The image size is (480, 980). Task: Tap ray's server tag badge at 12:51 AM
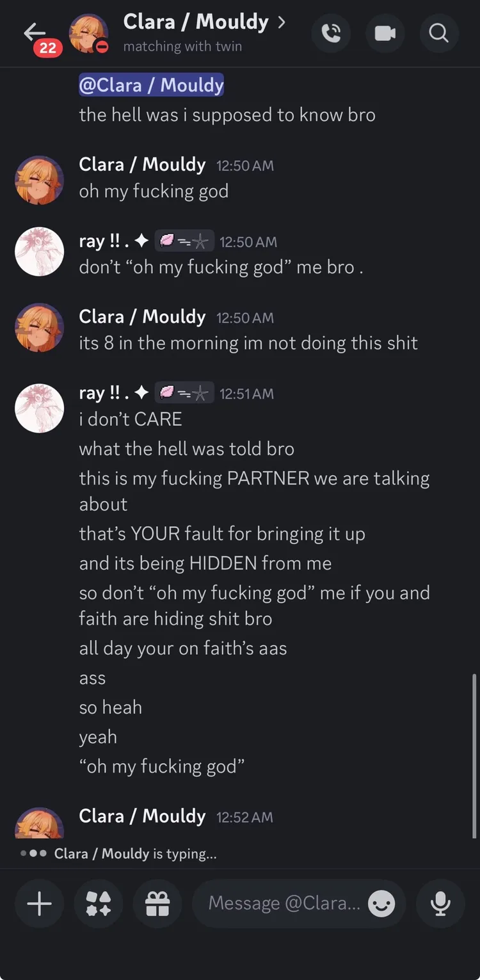pos(184,393)
